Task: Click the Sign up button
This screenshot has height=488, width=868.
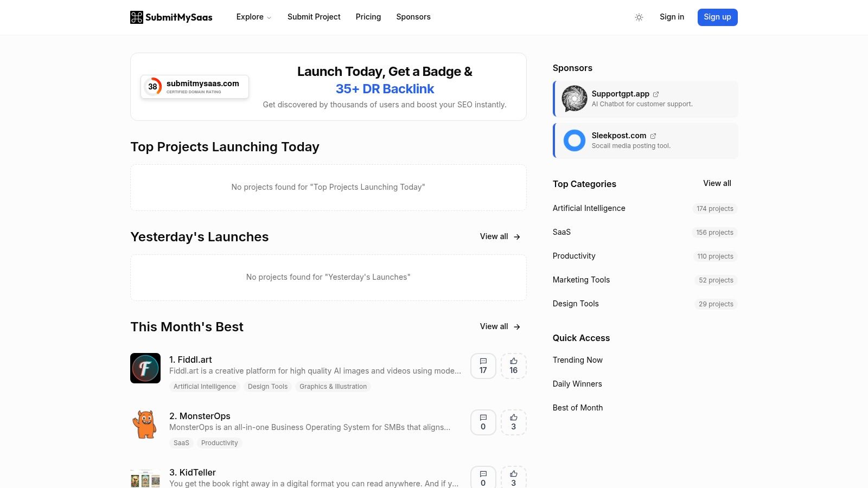Action: pyautogui.click(x=717, y=17)
